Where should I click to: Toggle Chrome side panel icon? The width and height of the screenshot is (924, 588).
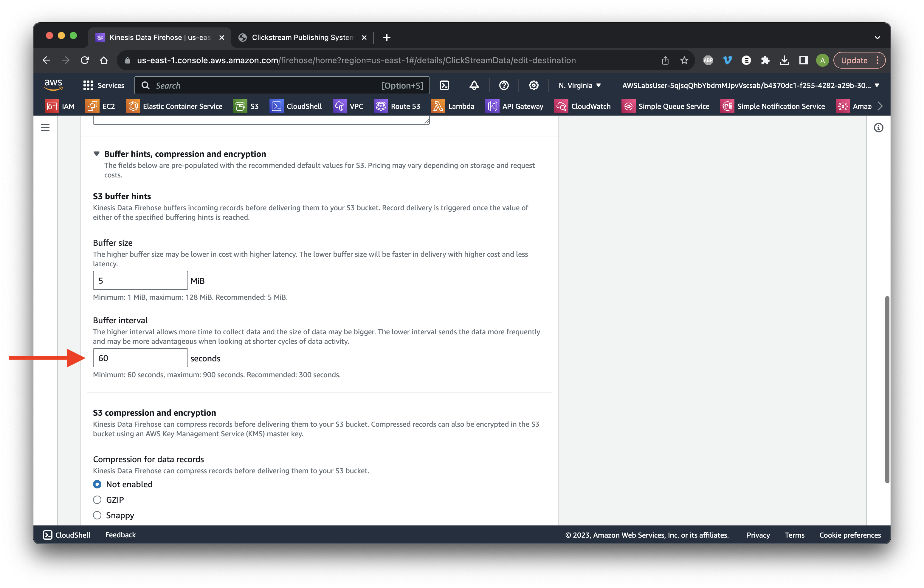point(804,60)
